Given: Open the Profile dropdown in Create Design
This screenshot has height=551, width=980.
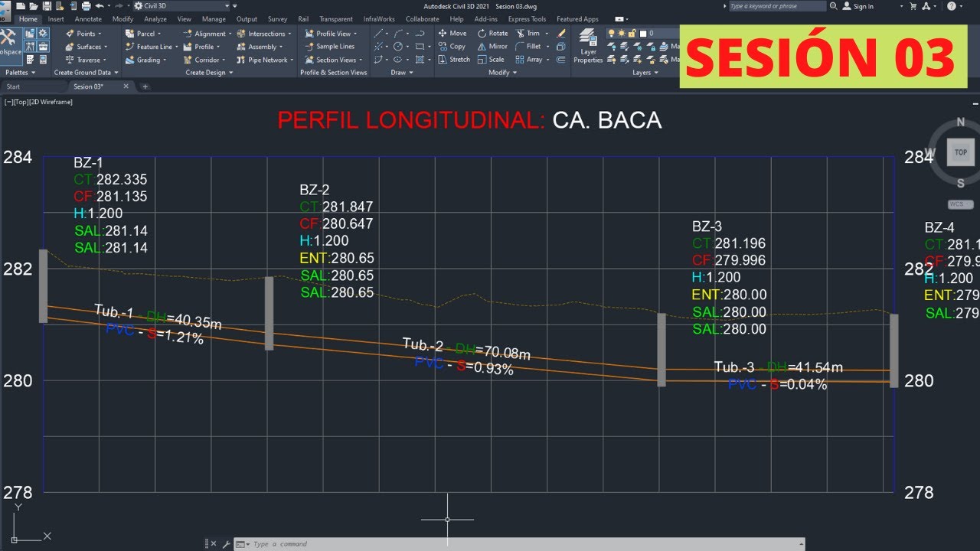Looking at the screenshot, I should point(201,47).
